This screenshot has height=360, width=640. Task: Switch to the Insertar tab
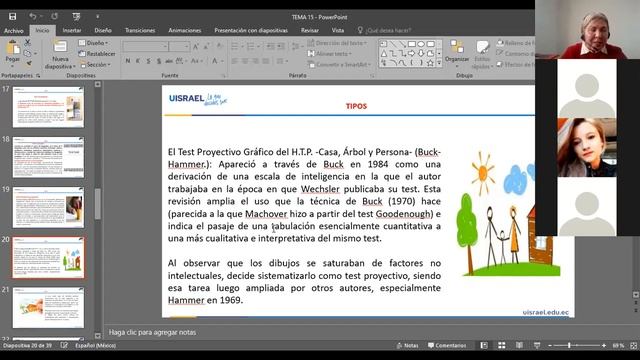(72, 31)
